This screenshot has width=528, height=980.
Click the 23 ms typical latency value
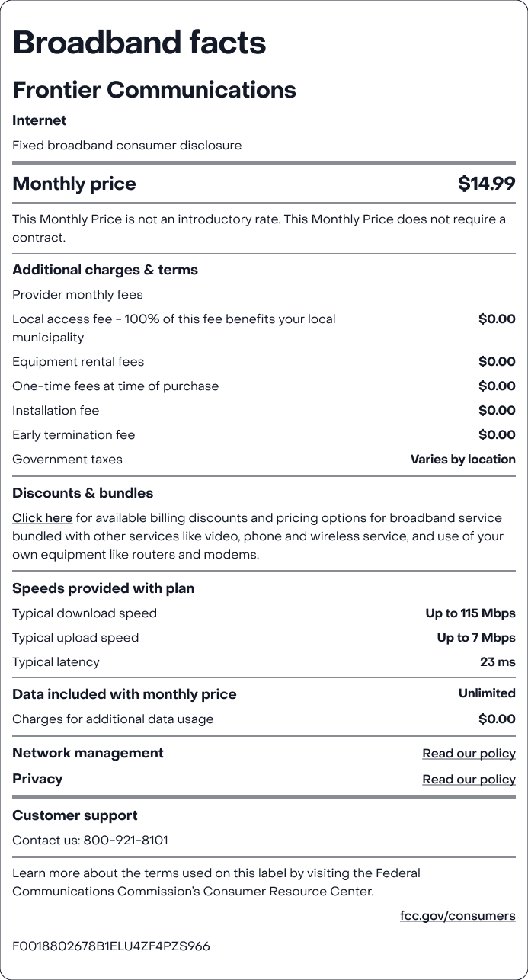tap(498, 662)
